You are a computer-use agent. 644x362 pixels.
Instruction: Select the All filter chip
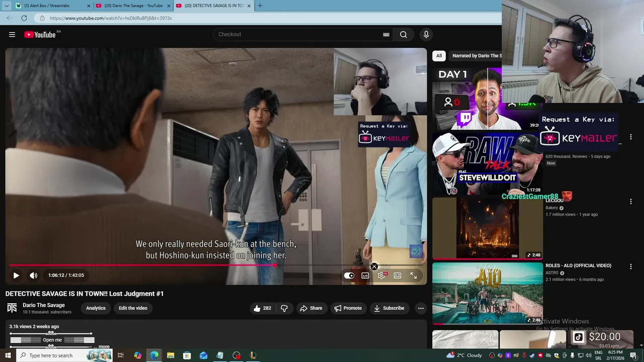pos(439,56)
